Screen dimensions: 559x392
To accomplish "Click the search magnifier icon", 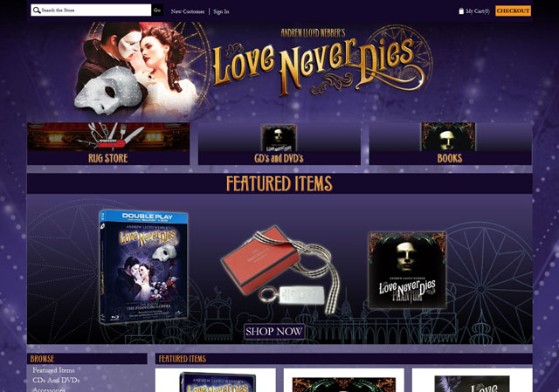I will (36, 10).
